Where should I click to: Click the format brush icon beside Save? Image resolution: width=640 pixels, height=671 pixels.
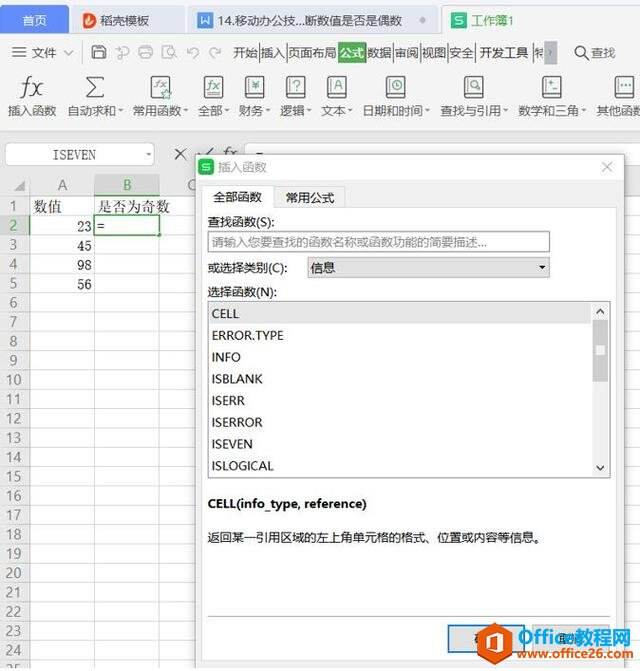coord(122,52)
